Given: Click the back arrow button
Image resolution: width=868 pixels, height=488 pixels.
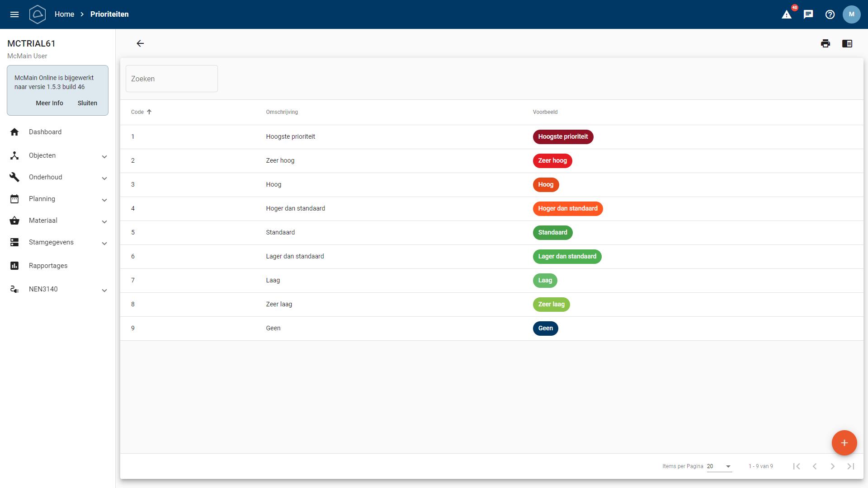Looking at the screenshot, I should click(140, 43).
